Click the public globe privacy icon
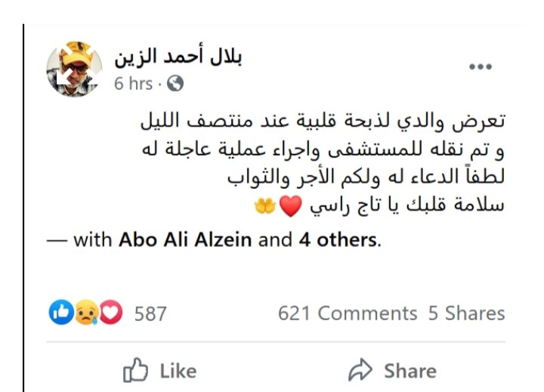The width and height of the screenshot is (544, 392). 175,83
